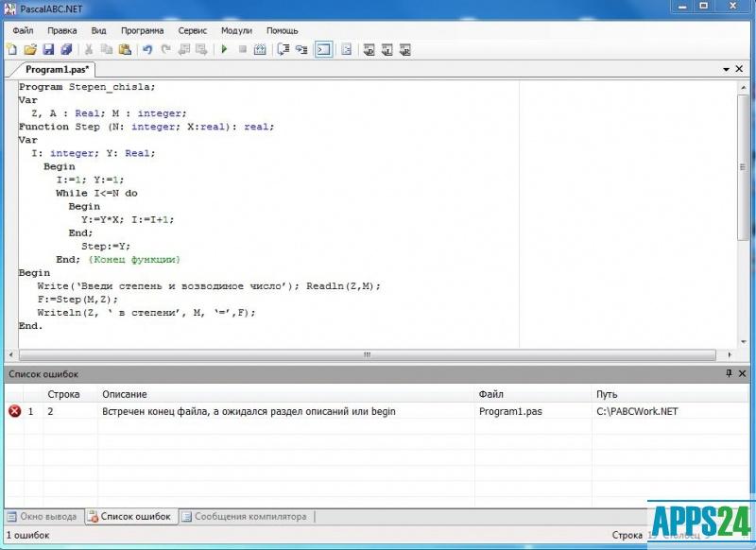Open the document tab list dropdown arrow
This screenshot has height=550, width=756.
click(726, 69)
